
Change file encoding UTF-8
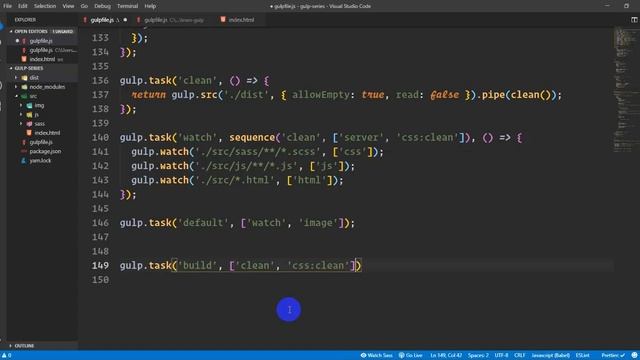click(x=501, y=356)
